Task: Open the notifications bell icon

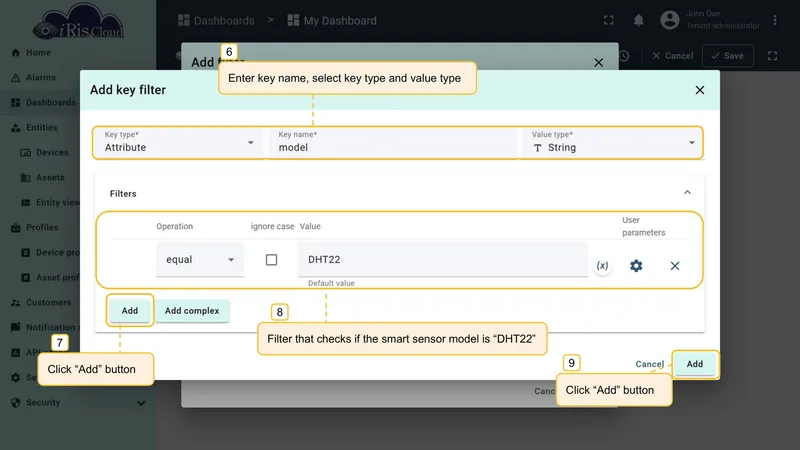Action: coord(638,20)
